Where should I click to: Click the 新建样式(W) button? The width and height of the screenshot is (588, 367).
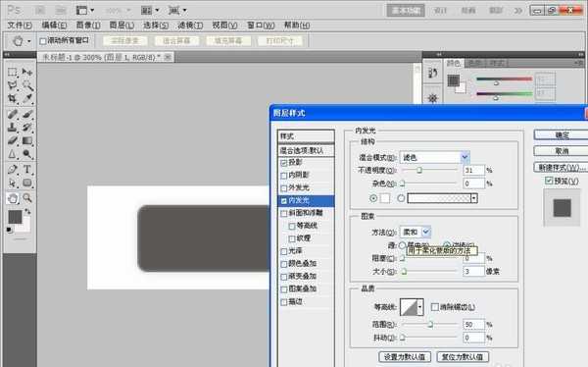pos(561,168)
